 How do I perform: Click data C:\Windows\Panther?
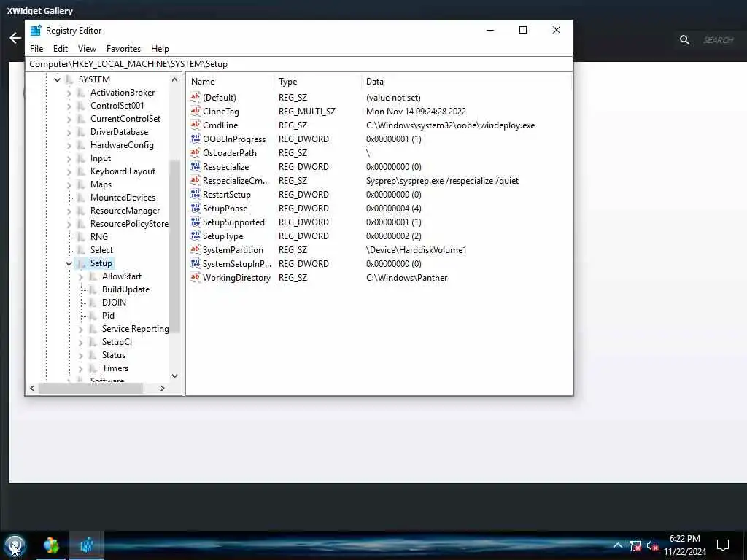407,277
